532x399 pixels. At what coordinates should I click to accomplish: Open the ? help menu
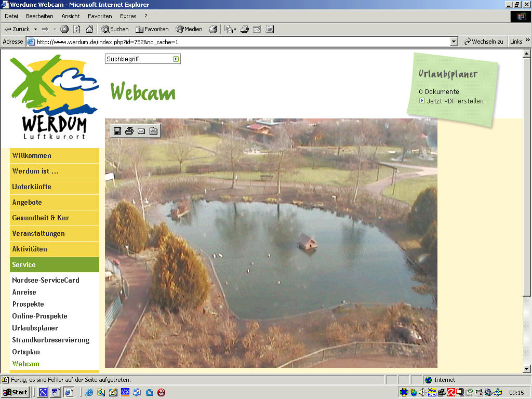click(x=146, y=16)
